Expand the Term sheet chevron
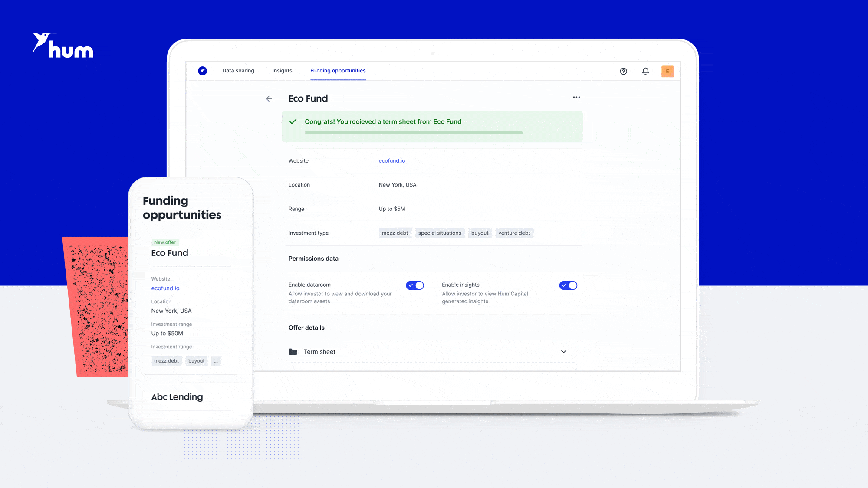 click(x=564, y=352)
